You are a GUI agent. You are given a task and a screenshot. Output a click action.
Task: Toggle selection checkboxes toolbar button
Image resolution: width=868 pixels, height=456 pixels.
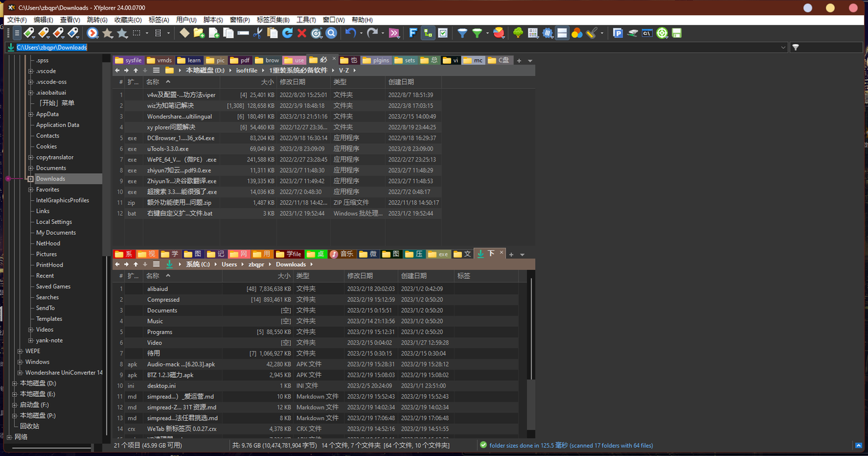pos(443,33)
